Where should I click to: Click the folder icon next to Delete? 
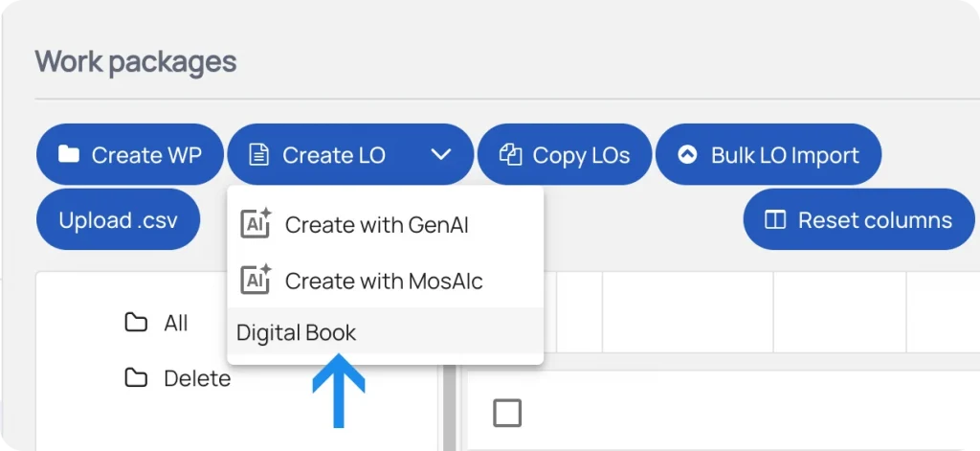(x=136, y=378)
